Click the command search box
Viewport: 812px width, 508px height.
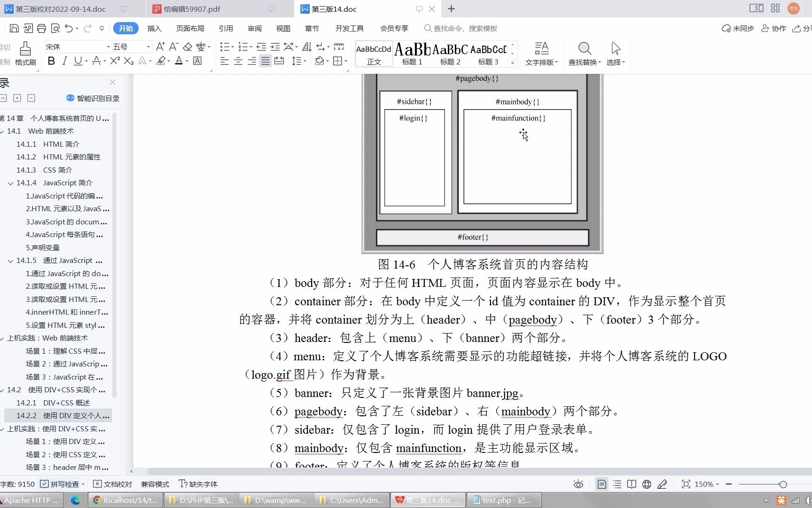[x=461, y=28]
